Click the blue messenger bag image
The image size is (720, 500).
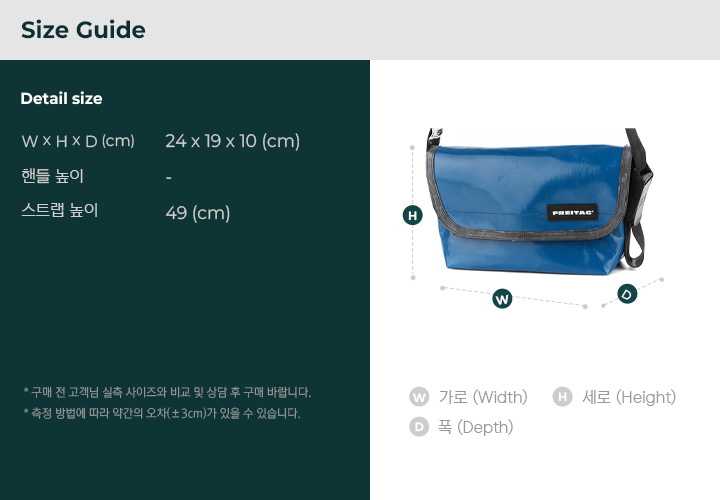[x=540, y=202]
